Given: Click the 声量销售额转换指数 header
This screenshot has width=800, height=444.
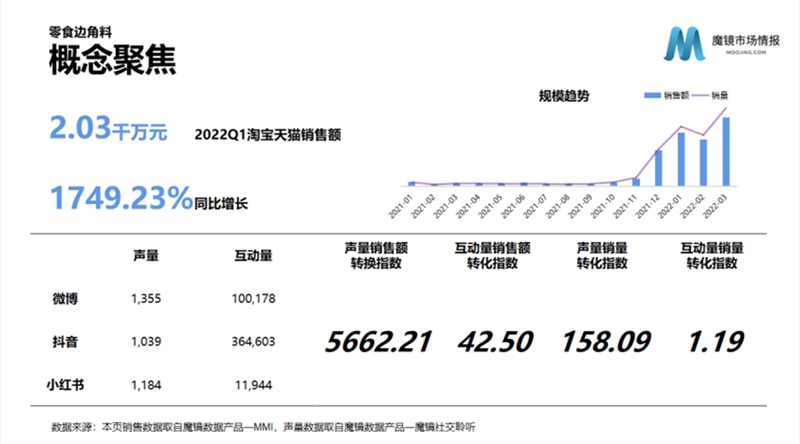Looking at the screenshot, I should pyautogui.click(x=376, y=255).
